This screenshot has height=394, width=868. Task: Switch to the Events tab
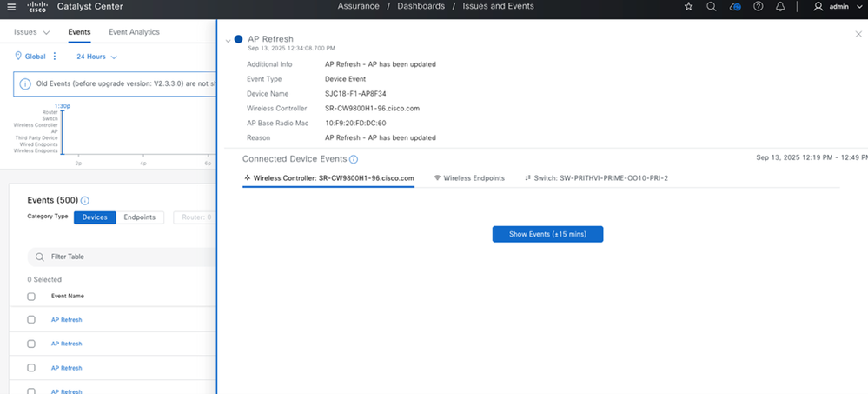79,32
